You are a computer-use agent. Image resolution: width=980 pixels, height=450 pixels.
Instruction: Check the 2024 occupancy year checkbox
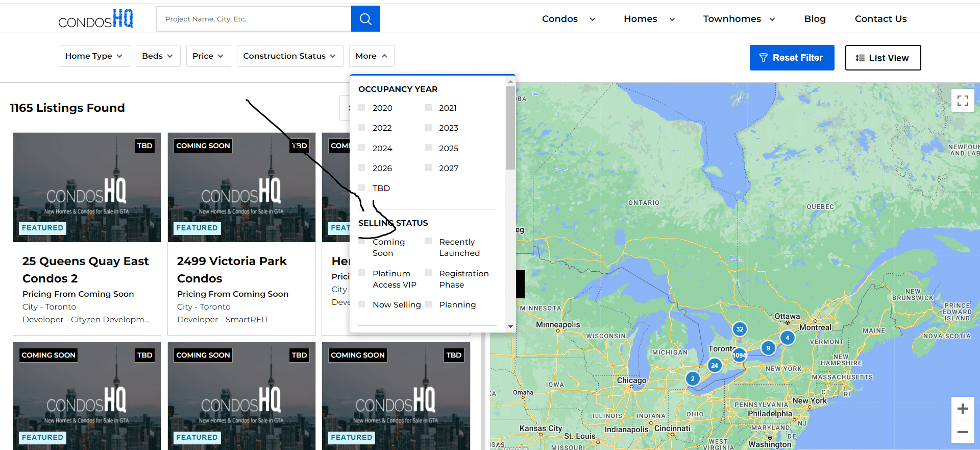pyautogui.click(x=362, y=148)
